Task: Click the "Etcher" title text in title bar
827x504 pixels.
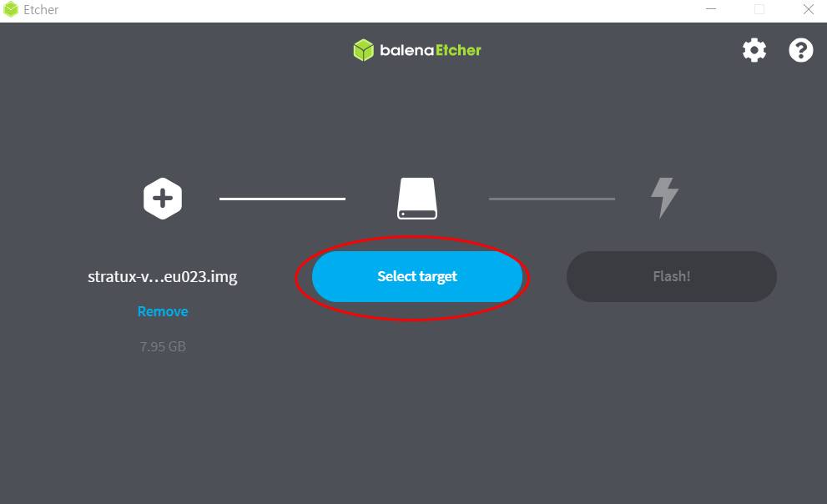Action: (x=41, y=9)
